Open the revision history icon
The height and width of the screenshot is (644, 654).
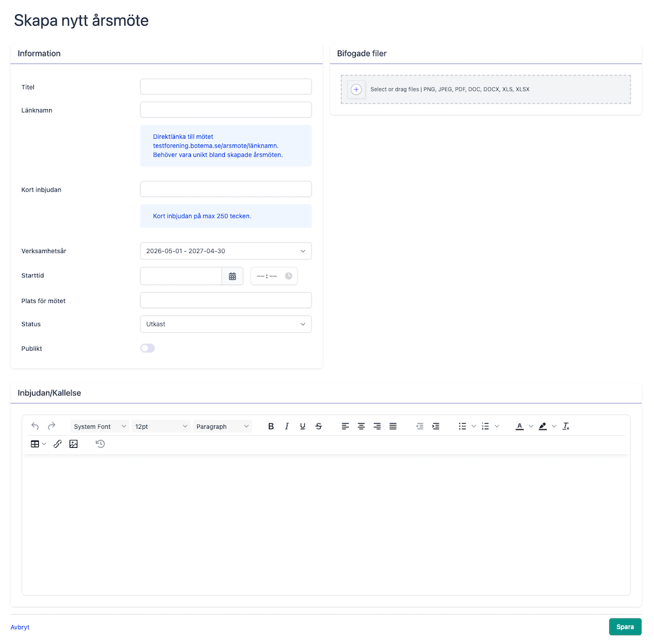(x=100, y=444)
